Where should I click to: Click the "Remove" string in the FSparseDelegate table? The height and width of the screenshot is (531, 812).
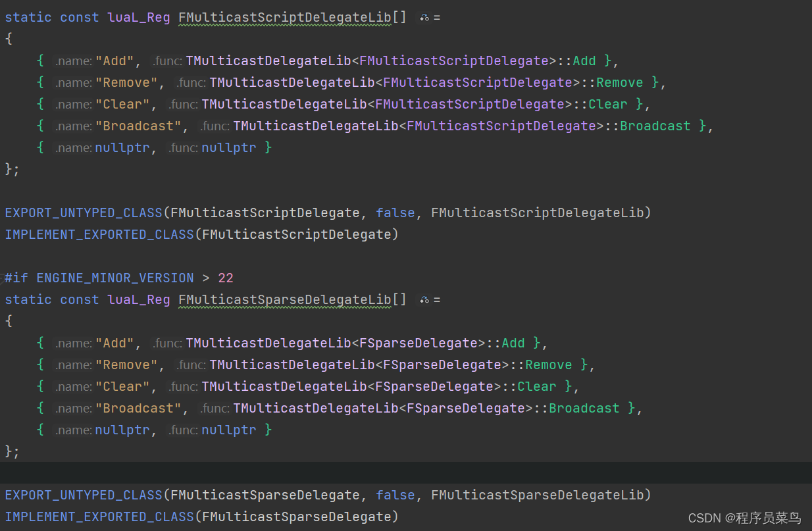127,365
